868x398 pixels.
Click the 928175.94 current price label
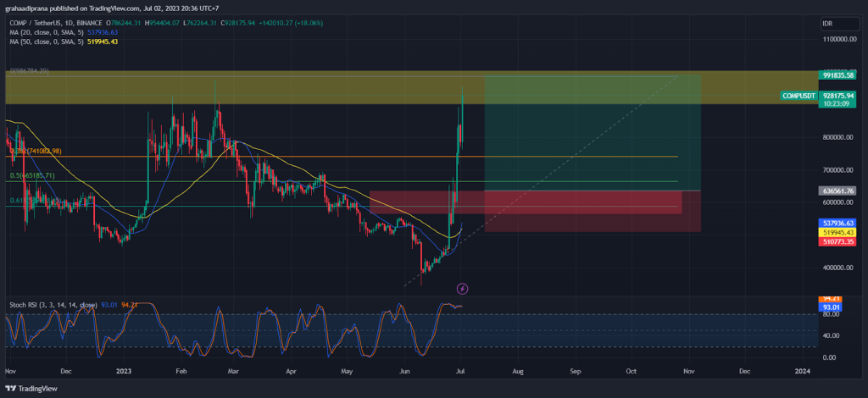pos(839,96)
